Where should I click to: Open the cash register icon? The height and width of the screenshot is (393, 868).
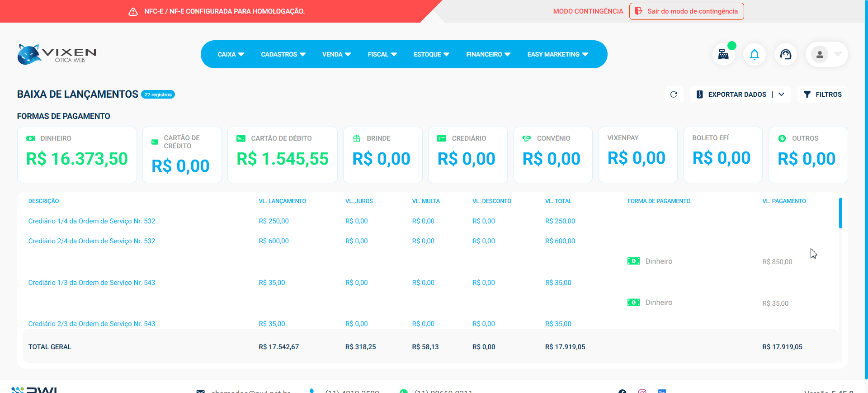[x=723, y=55]
